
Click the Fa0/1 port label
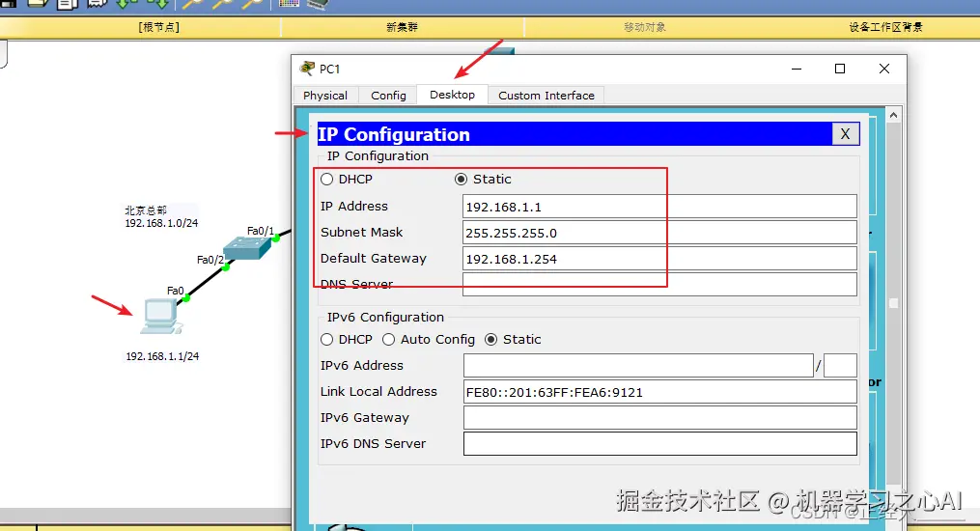click(260, 231)
